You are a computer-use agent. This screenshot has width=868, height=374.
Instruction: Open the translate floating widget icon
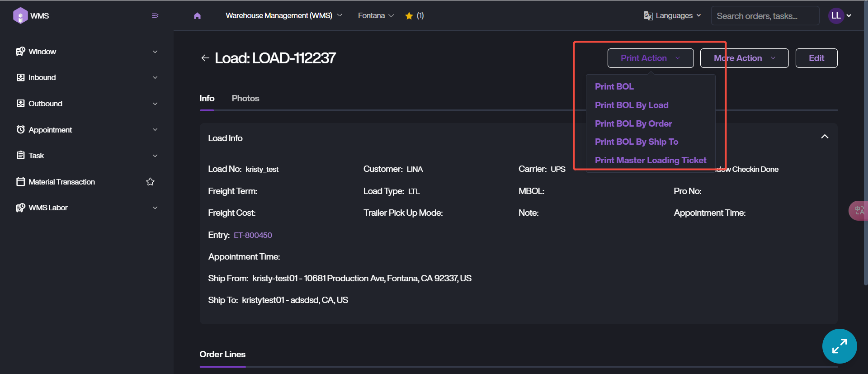[859, 210]
